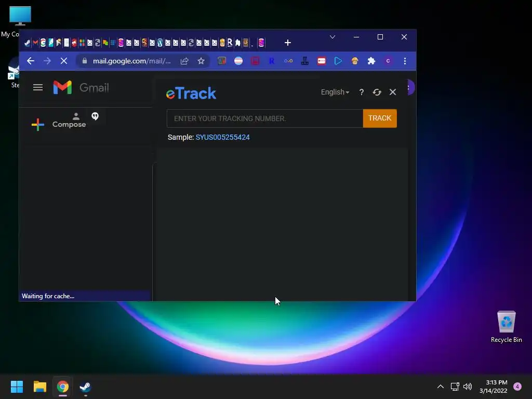Open the red video-card extension icon
The width and height of the screenshot is (532, 399).
click(322, 61)
